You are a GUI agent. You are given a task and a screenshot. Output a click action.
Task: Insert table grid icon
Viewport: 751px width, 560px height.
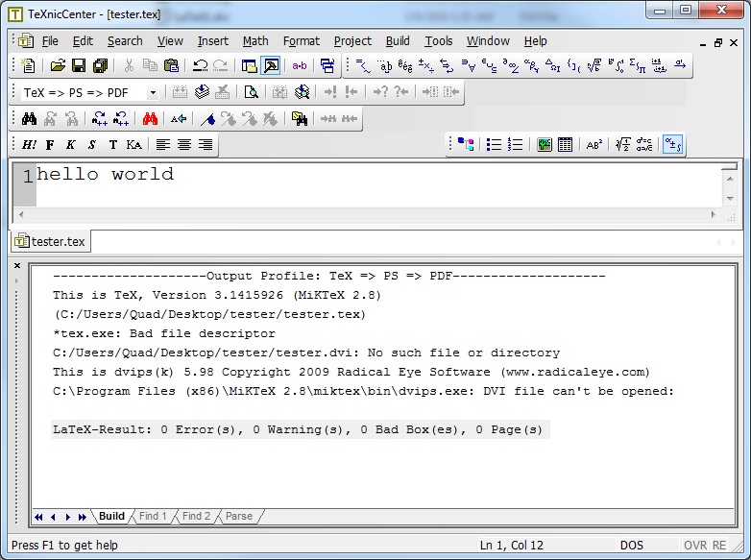565,144
